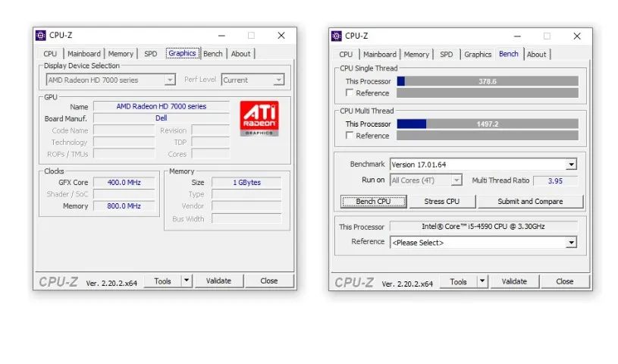Image resolution: width=618 pixels, height=364 pixels.
Task: Click the CPU-Z app icon in right window title bar
Action: coord(336,36)
